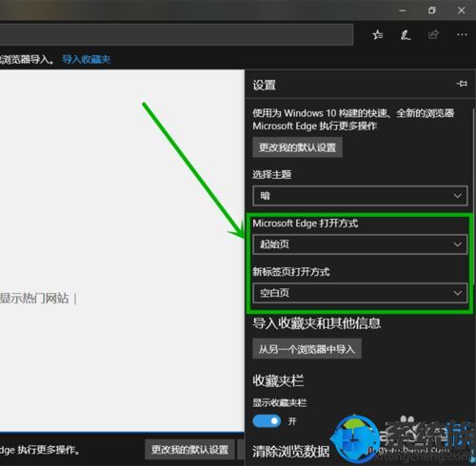Image resolution: width=476 pixels, height=466 pixels.
Task: Expand the 新标签页打开方式 dropdown
Action: [360, 293]
